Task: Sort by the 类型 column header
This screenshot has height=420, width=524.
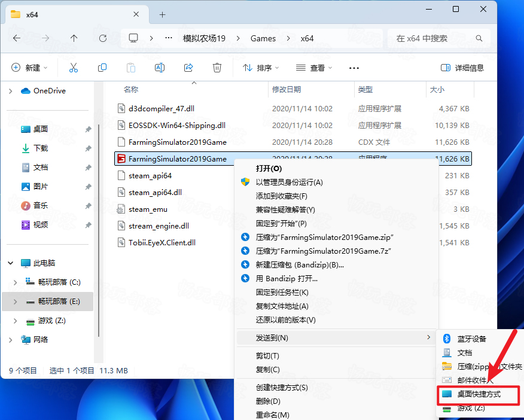Action: (x=365, y=90)
